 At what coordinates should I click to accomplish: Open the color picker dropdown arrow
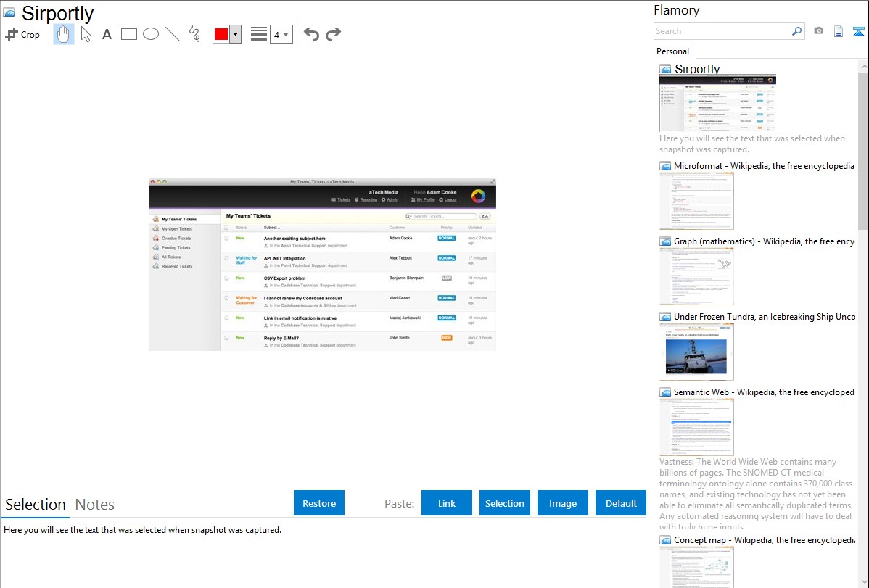tap(236, 34)
